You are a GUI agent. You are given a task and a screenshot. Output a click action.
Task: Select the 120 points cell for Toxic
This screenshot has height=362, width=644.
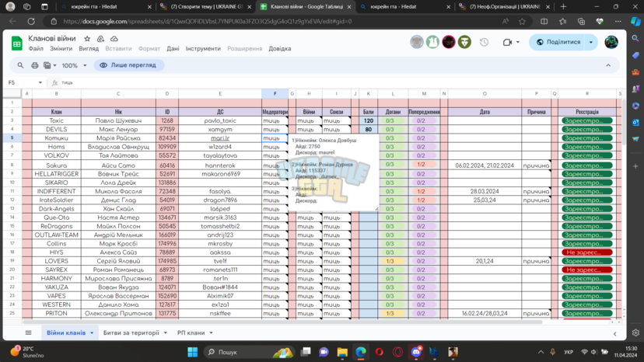pos(369,120)
